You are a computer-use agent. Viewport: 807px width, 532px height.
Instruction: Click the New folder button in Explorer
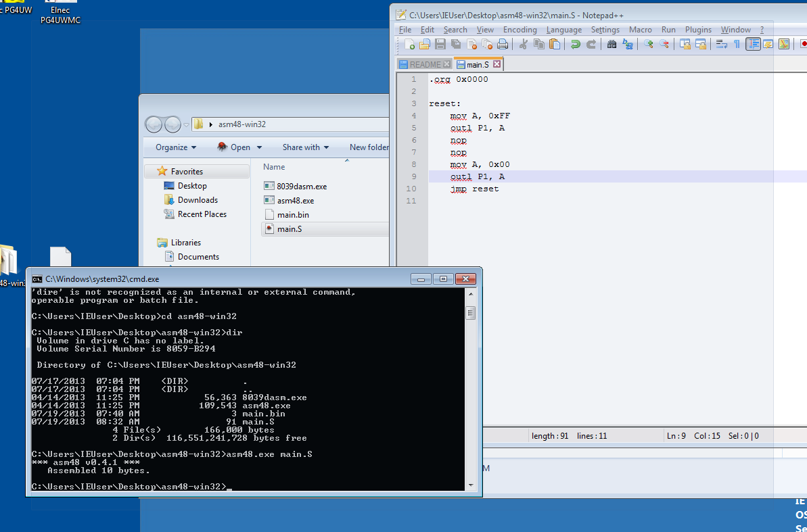[x=369, y=147]
